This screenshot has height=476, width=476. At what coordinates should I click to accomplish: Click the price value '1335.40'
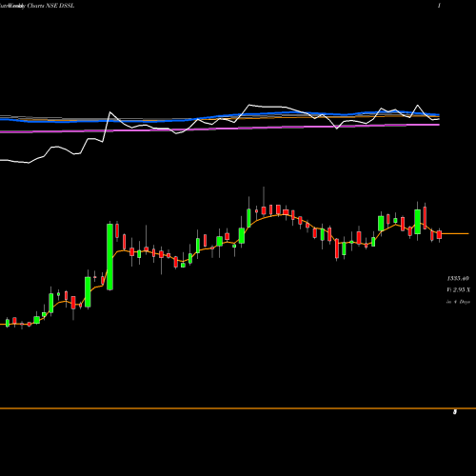point(458,279)
